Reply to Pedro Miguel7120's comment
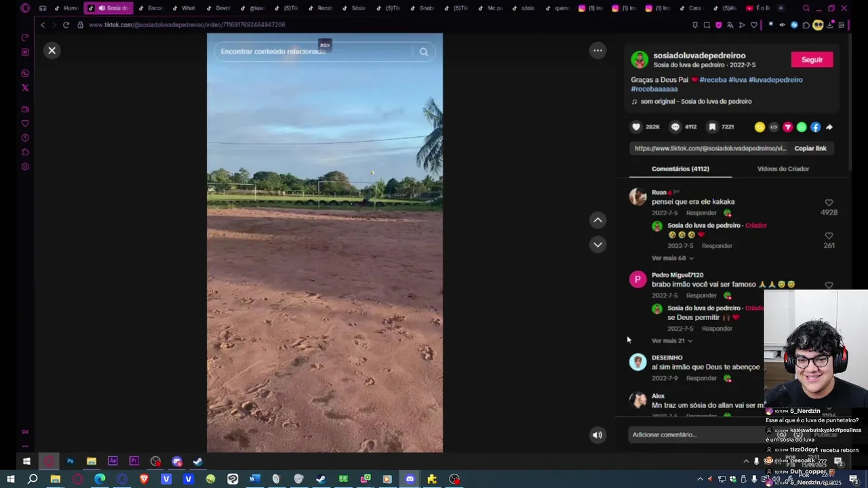This screenshot has width=868, height=488. point(701,296)
